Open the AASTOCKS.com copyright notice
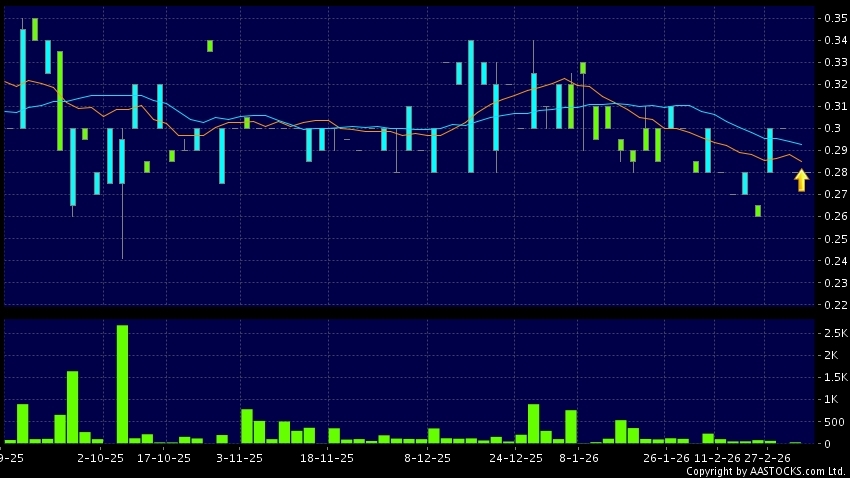The height and width of the screenshot is (478, 850). pyautogui.click(x=765, y=471)
